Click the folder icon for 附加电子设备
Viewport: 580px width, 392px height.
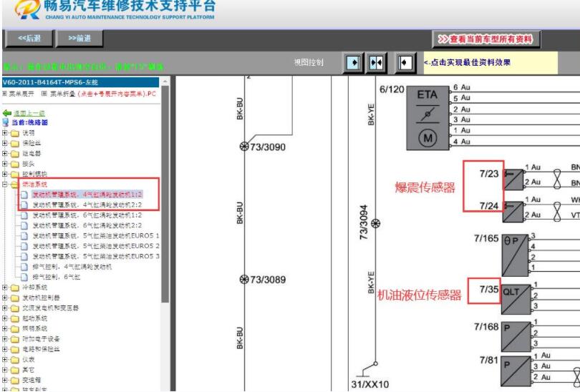[15, 339]
